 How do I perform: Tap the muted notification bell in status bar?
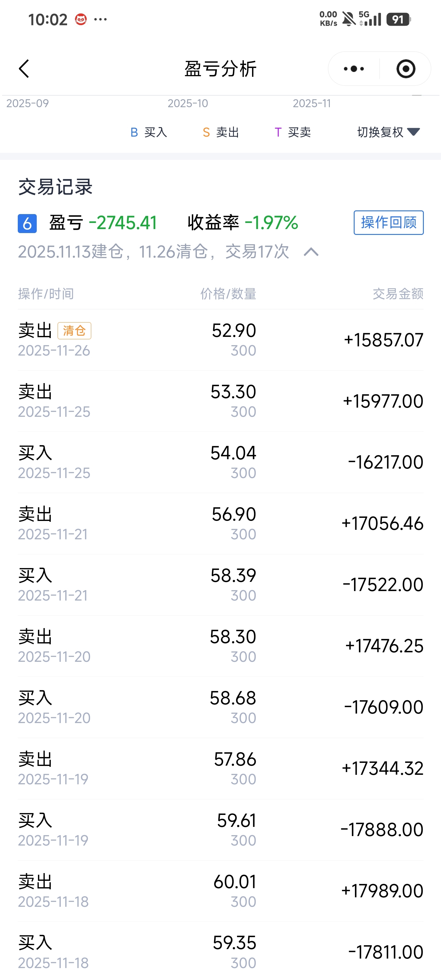pos(349,19)
